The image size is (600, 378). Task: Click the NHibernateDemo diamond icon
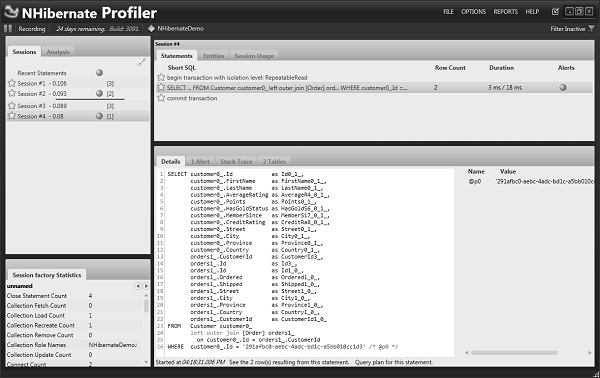pos(152,28)
